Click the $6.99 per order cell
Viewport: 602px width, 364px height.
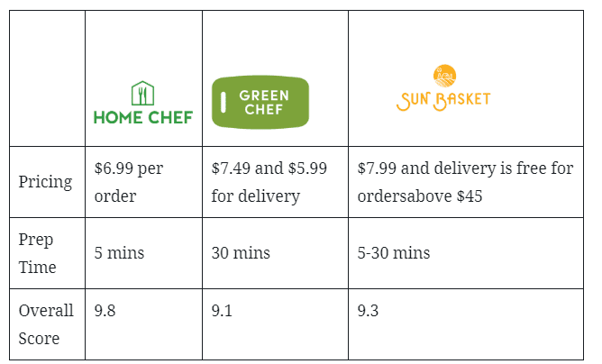coord(143,182)
